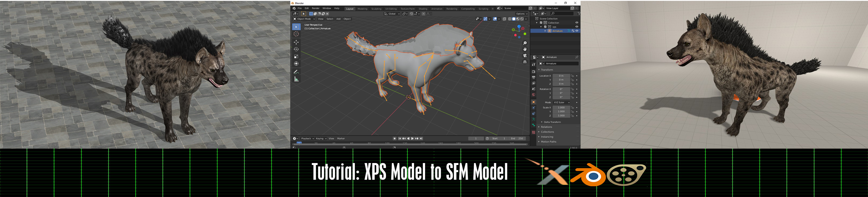Open Object Mode dropdown

point(304,19)
